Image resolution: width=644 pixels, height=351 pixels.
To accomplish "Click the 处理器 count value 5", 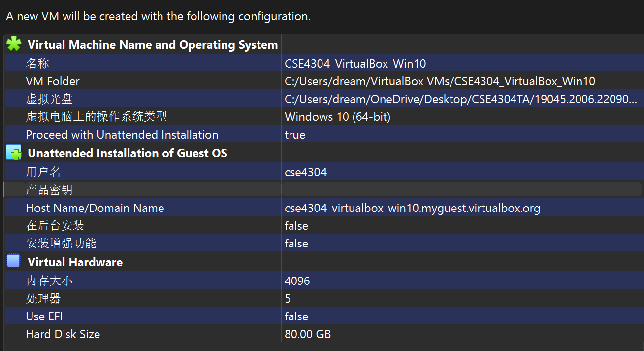I will tap(288, 299).
